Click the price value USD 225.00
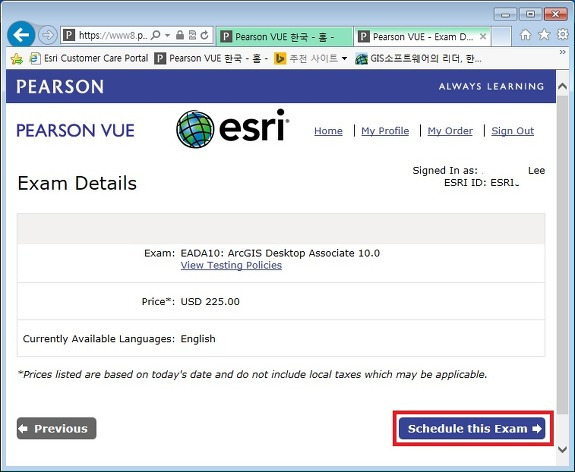 (x=210, y=301)
